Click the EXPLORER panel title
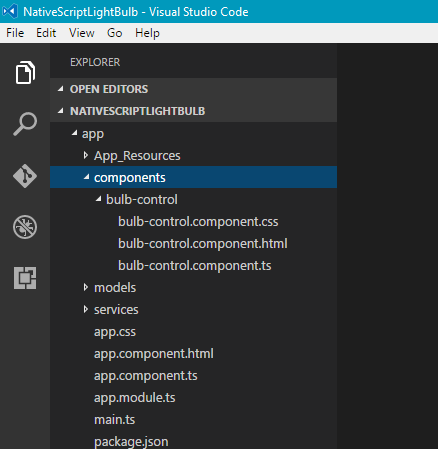Image resolution: width=438 pixels, height=449 pixels. pos(95,62)
